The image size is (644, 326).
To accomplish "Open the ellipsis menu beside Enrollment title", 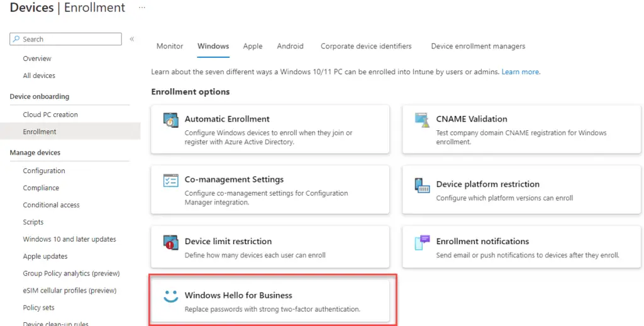I will click(142, 8).
